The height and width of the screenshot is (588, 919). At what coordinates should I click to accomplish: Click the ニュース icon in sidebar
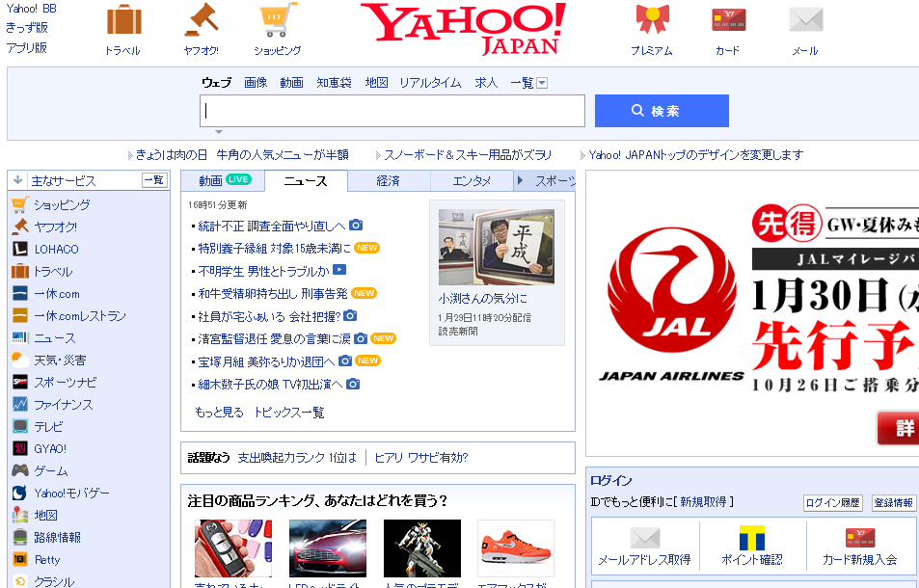point(20,338)
